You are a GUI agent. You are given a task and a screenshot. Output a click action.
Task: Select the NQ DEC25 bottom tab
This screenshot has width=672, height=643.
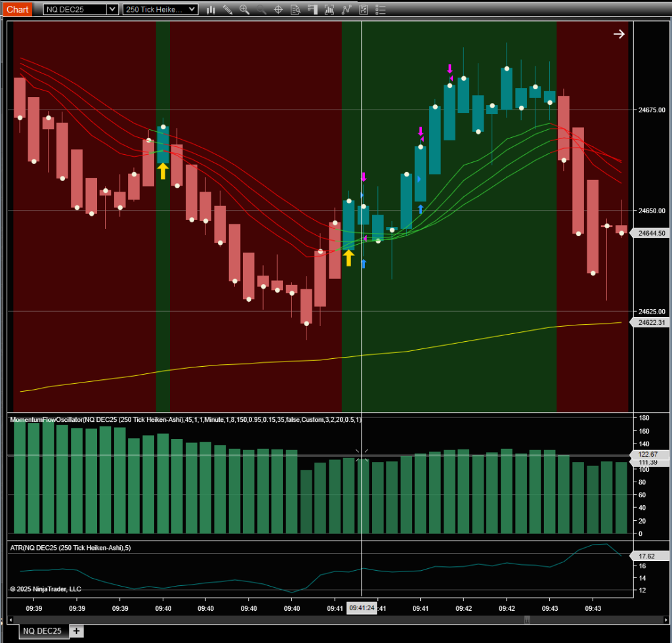tap(42, 631)
